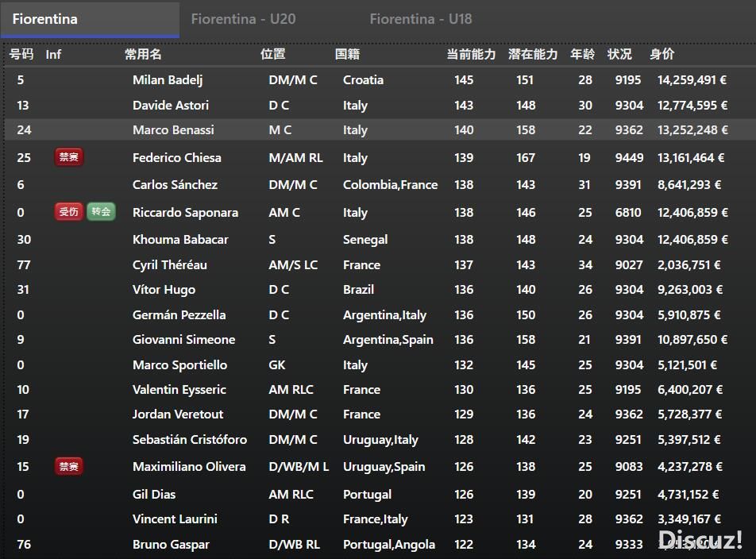The width and height of the screenshot is (756, 559).
Task: Click condition value 6810 for Saponara
Action: pos(628,213)
